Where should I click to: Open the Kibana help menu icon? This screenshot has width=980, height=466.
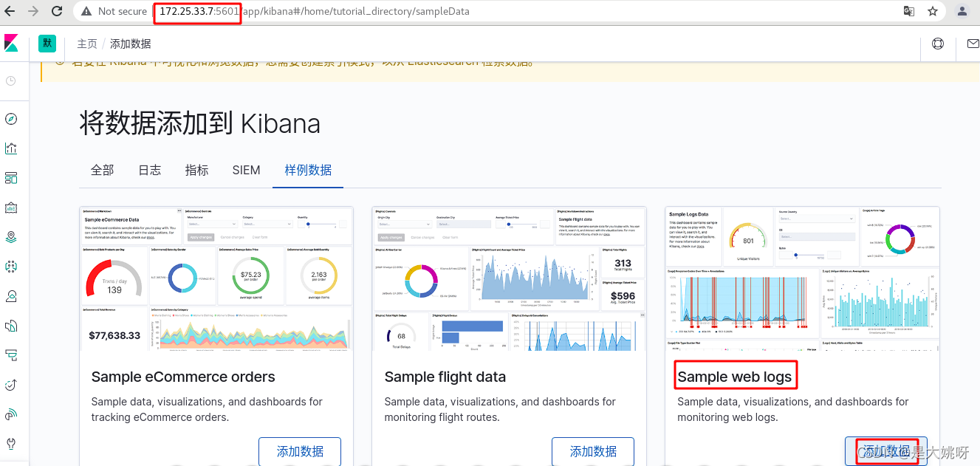938,44
